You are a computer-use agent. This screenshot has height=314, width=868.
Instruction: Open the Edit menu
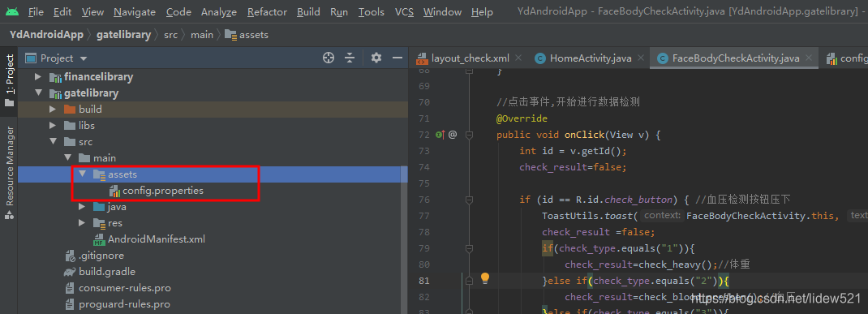[62, 11]
